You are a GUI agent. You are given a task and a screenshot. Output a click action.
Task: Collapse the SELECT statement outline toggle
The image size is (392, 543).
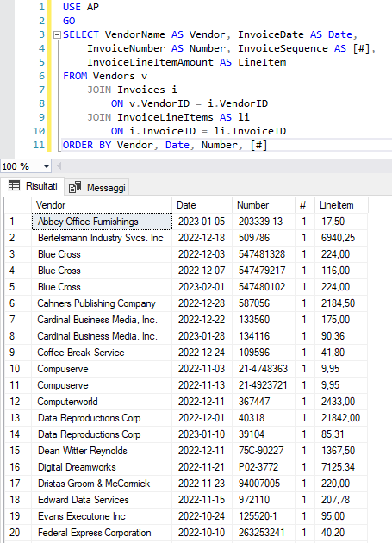point(57,35)
